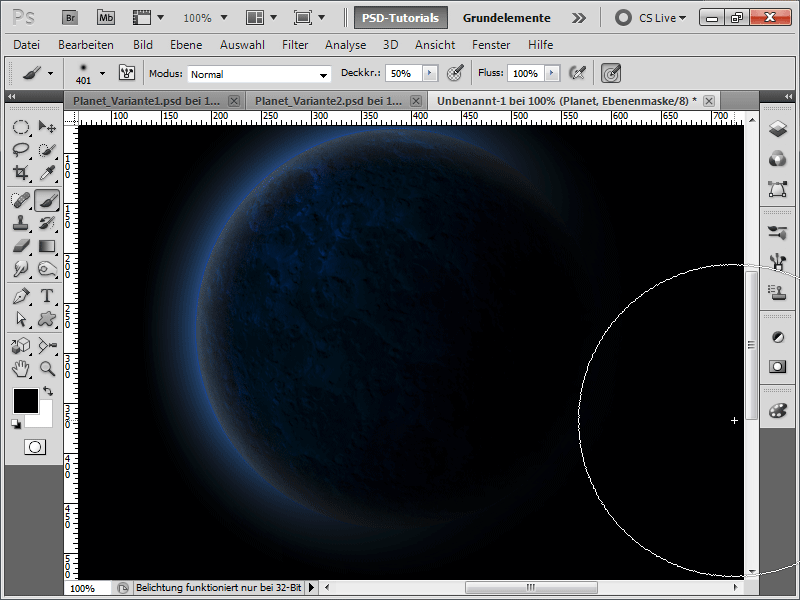The image size is (800, 600).
Task: Show more workspaces chevron
Action: point(579,18)
